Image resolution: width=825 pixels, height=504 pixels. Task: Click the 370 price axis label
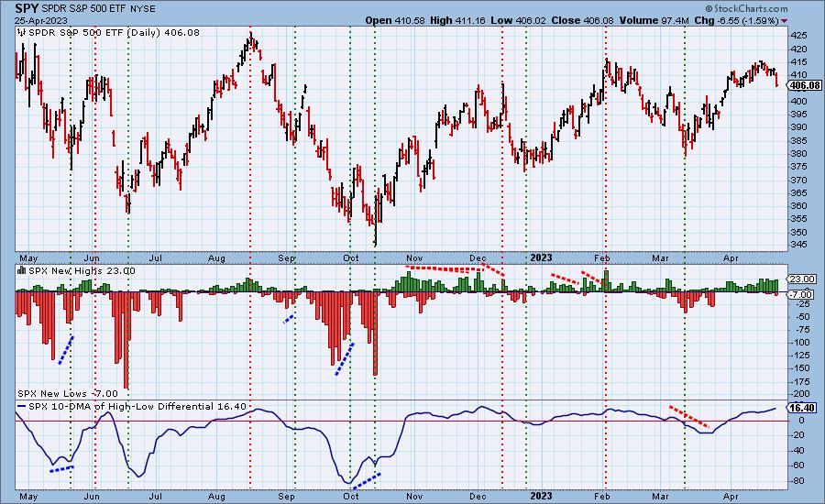tap(799, 180)
